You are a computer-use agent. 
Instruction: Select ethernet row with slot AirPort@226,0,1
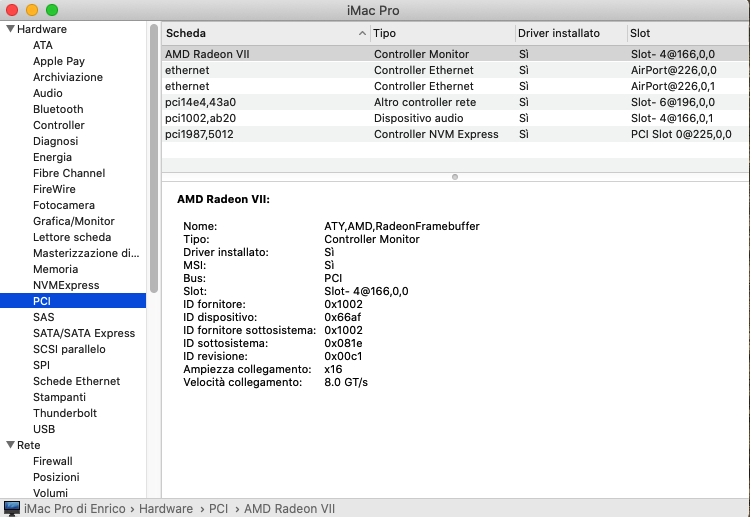pos(455,86)
